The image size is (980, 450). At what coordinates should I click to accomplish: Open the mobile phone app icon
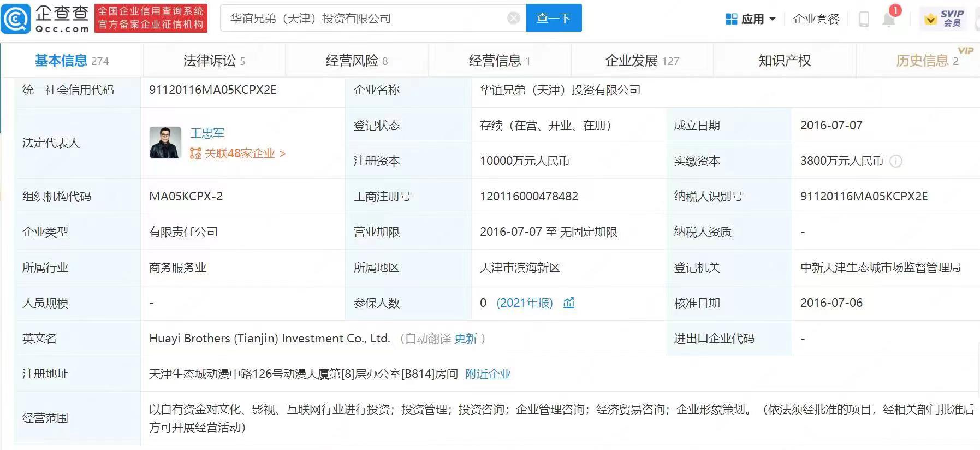click(x=864, y=19)
